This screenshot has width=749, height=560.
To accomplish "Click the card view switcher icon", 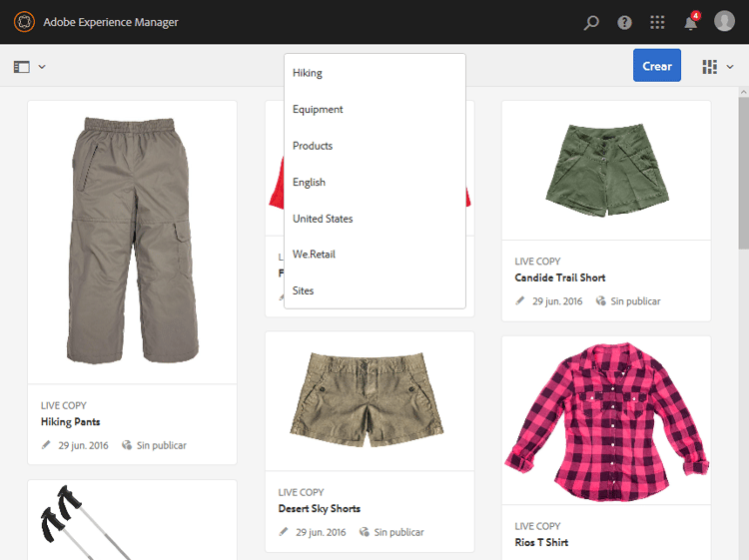I will click(710, 67).
